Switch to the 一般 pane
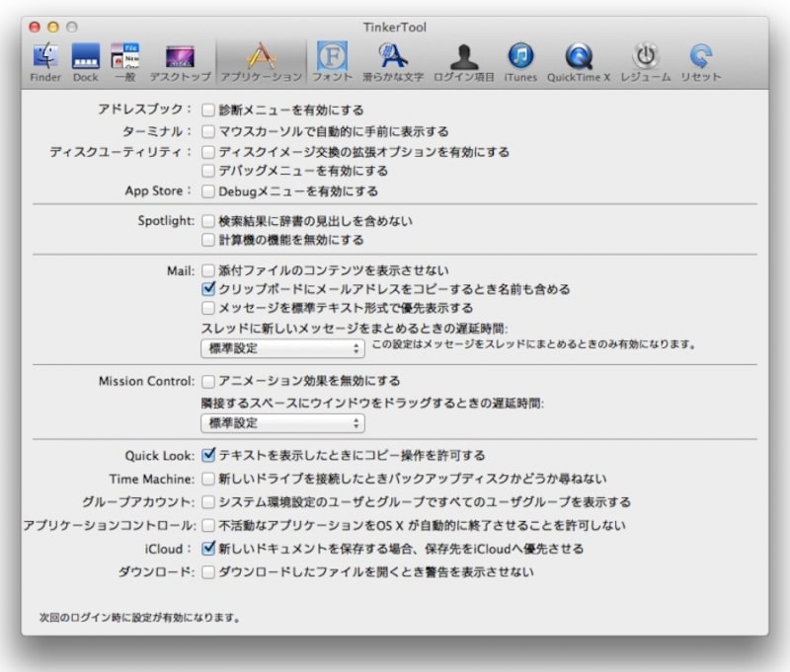The height and width of the screenshot is (672, 790). (x=124, y=61)
